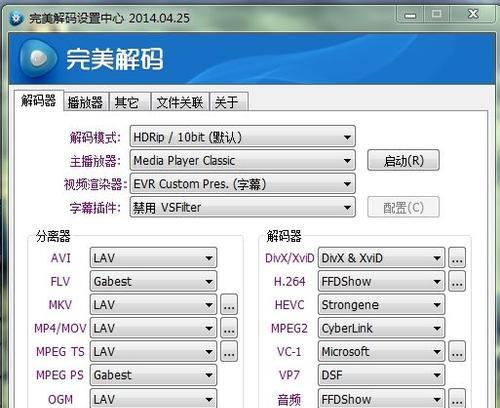This screenshot has width=500, height=408.
Task: Open 音频 decoder settings ellipsis button
Action: coord(457,398)
